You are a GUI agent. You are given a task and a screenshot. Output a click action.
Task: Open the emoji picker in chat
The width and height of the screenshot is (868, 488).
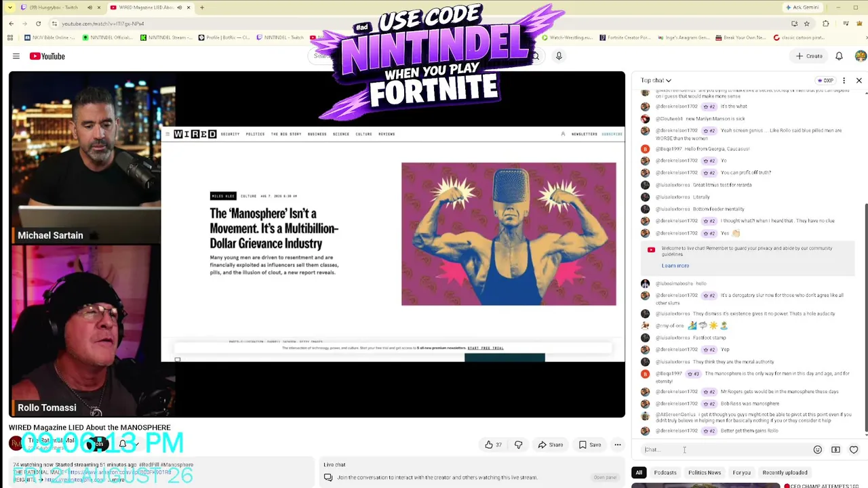tap(817, 449)
